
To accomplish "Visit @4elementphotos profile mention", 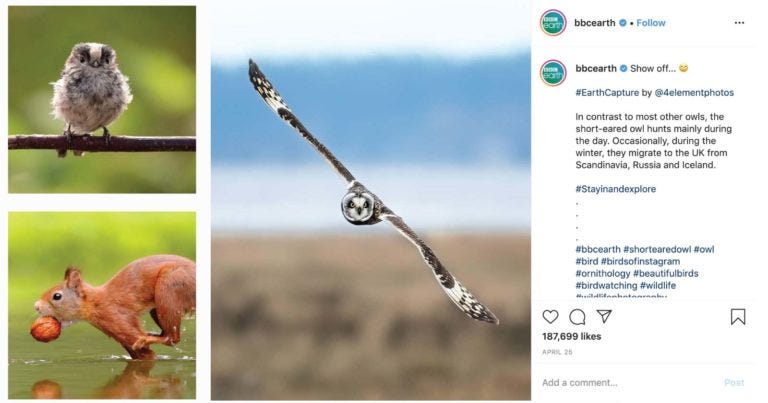I will coord(694,93).
